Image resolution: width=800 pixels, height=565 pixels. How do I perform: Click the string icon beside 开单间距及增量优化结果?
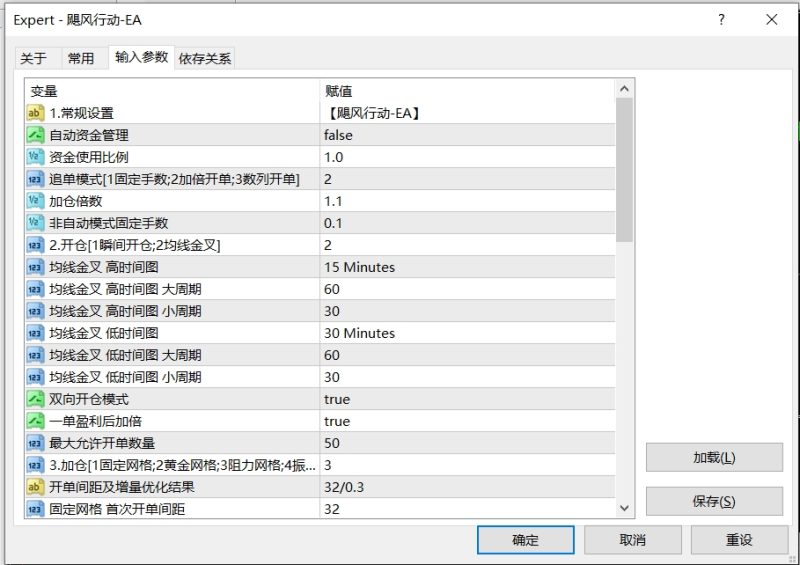point(35,486)
